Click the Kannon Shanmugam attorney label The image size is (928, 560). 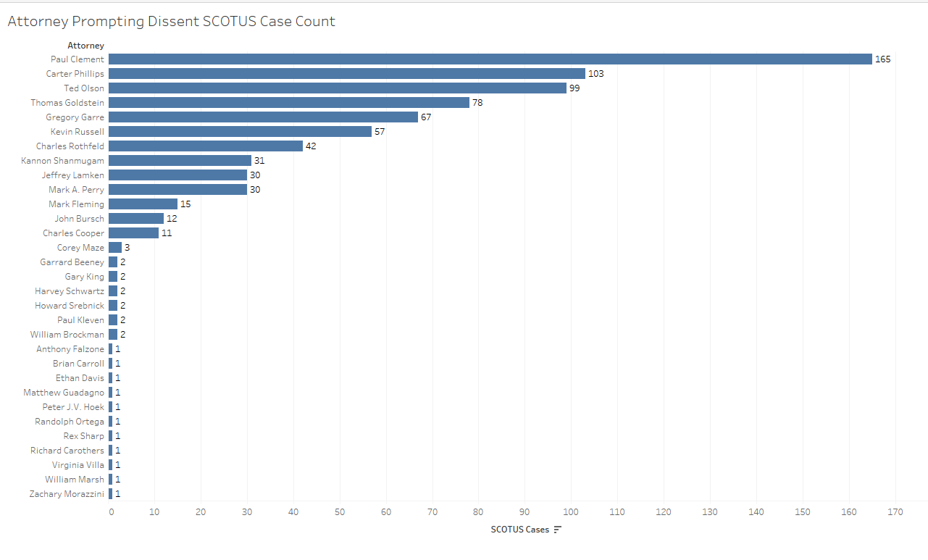62,161
